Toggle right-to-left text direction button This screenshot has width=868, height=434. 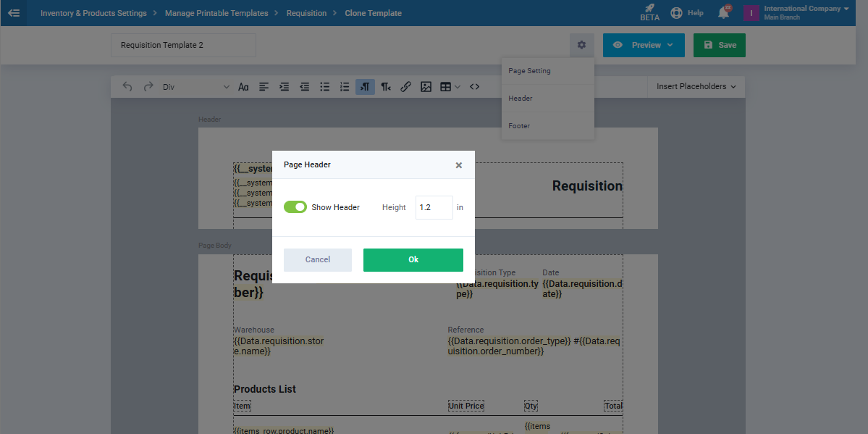386,87
